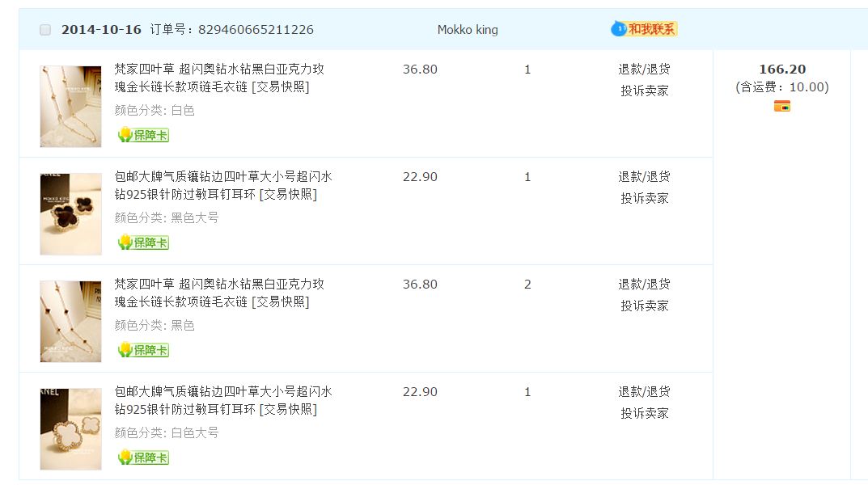This screenshot has height=485, width=868.
Task: Click 保障卡 badge for the black necklace item
Action: click(143, 350)
